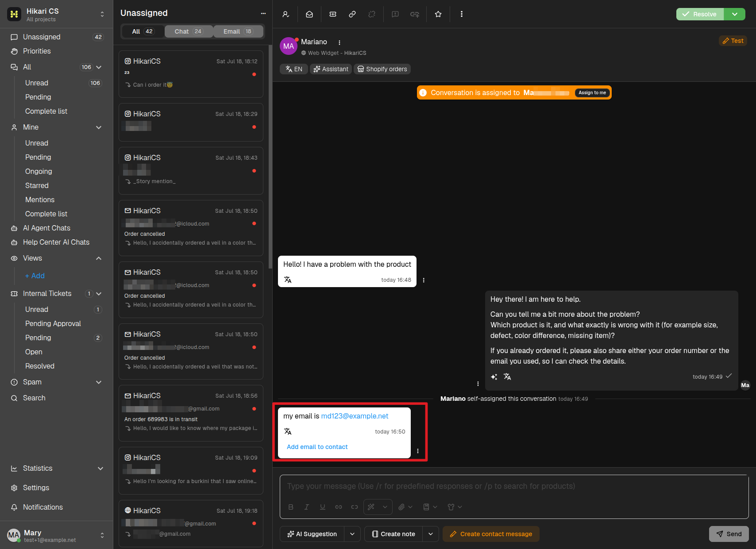
Task: Toggle italic formatting in message editor
Action: tap(307, 507)
